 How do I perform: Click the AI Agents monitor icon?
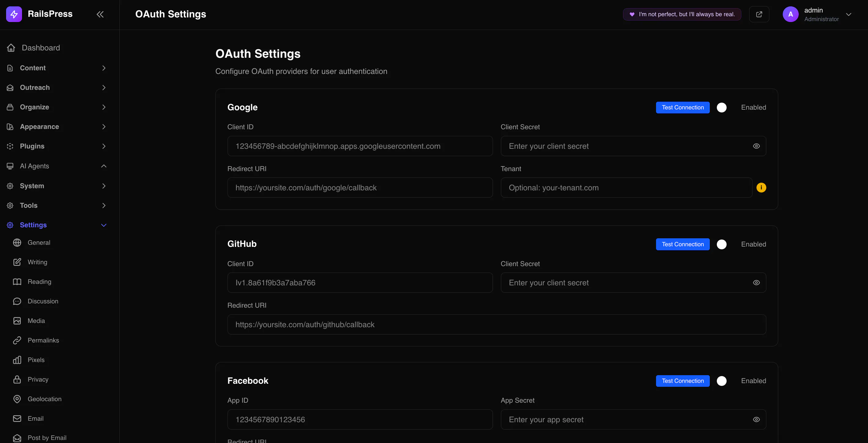pyautogui.click(x=10, y=166)
